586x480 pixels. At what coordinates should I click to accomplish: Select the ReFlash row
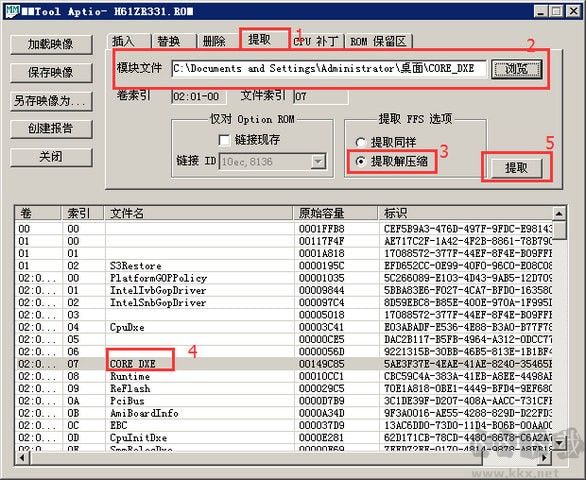tap(284, 389)
